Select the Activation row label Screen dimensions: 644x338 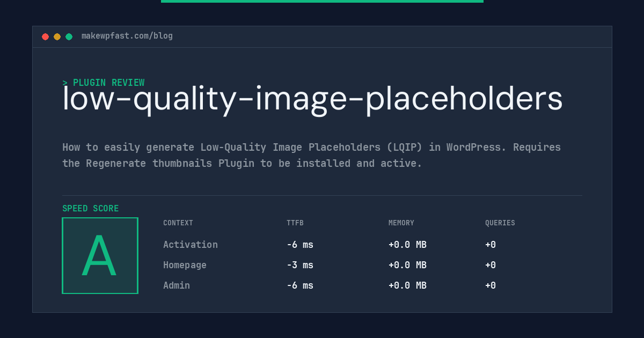[x=191, y=245]
